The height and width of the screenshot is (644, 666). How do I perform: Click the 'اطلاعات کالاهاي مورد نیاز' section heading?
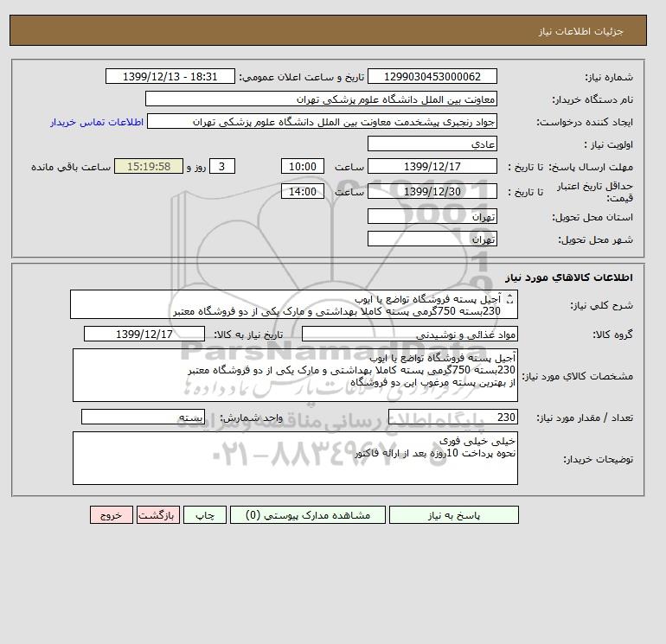[x=569, y=277]
